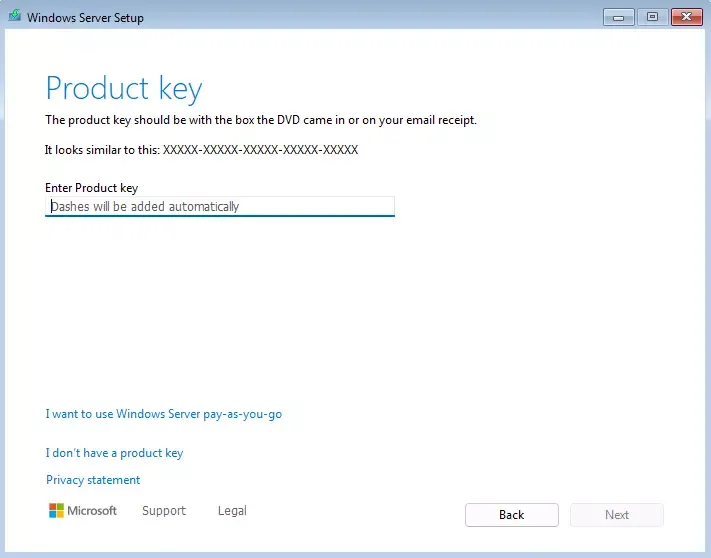Minimize the Windows Server Setup window
Image resolution: width=711 pixels, height=558 pixels.
(618, 17)
